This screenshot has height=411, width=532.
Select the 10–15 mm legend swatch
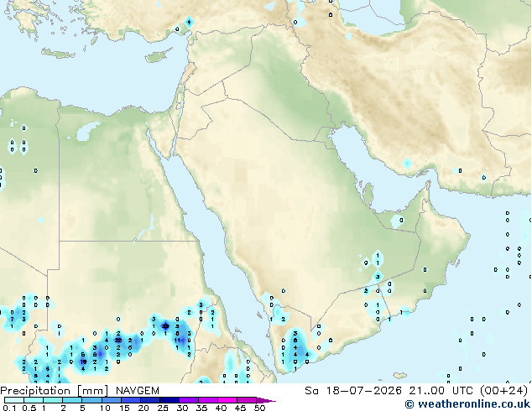point(111,400)
